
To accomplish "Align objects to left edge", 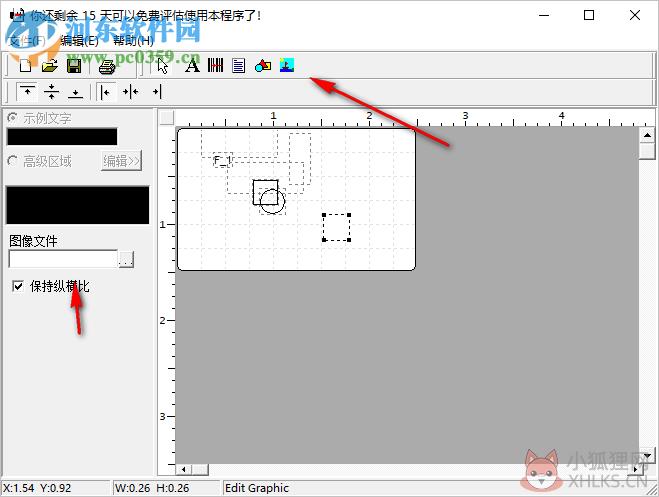I will point(105,92).
